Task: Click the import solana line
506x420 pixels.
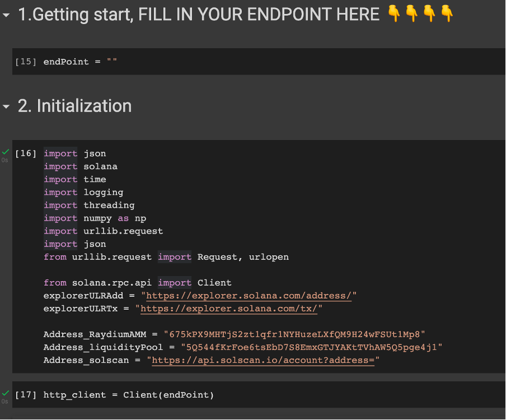Action: pyautogui.click(x=81, y=166)
